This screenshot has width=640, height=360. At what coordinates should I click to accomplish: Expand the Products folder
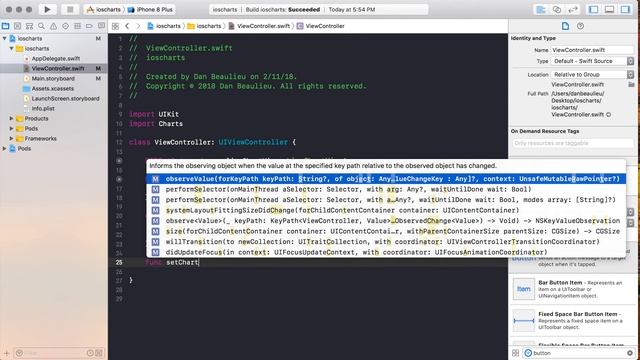click(x=11, y=119)
